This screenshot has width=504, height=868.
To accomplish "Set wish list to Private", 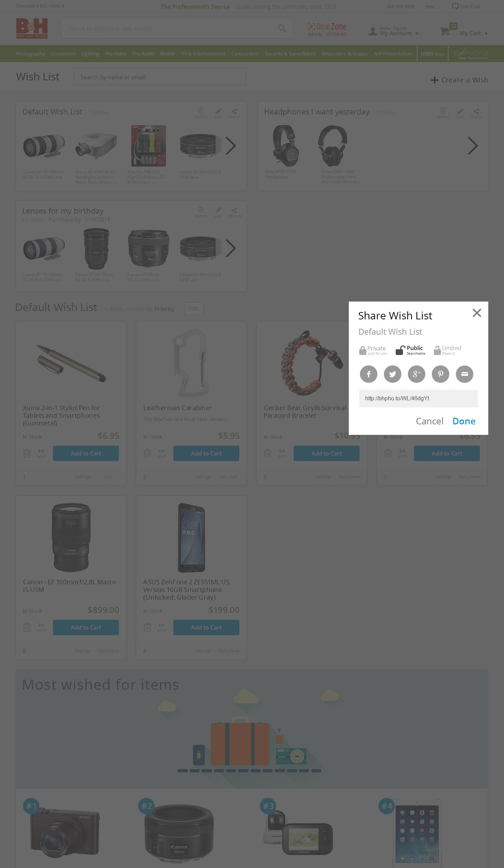I will [x=373, y=350].
